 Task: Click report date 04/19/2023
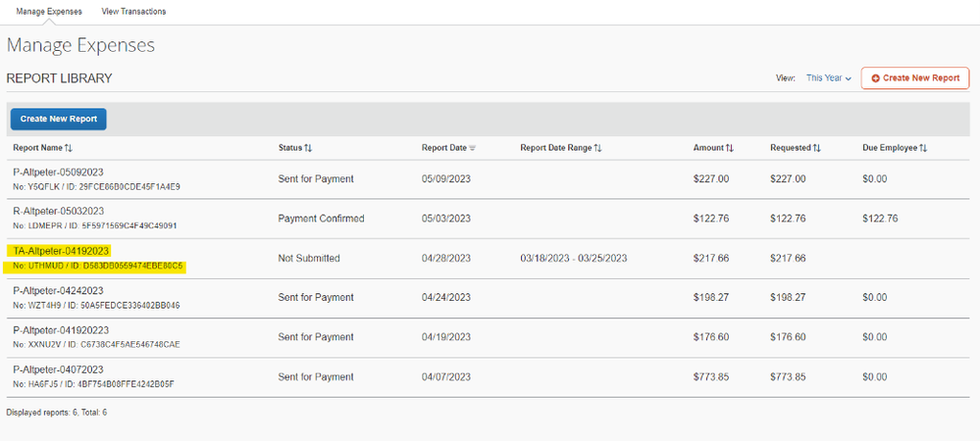[446, 337]
